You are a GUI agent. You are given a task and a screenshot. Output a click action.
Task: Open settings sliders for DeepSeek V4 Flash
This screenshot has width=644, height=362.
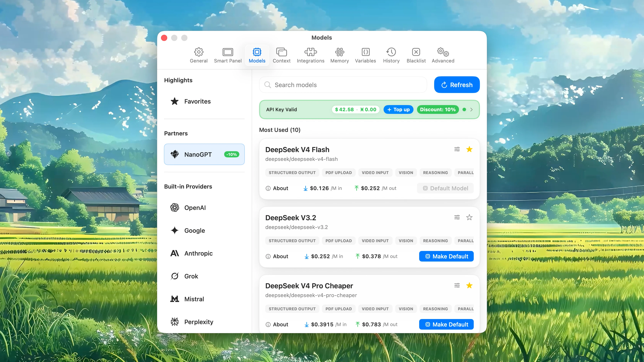coord(457,149)
